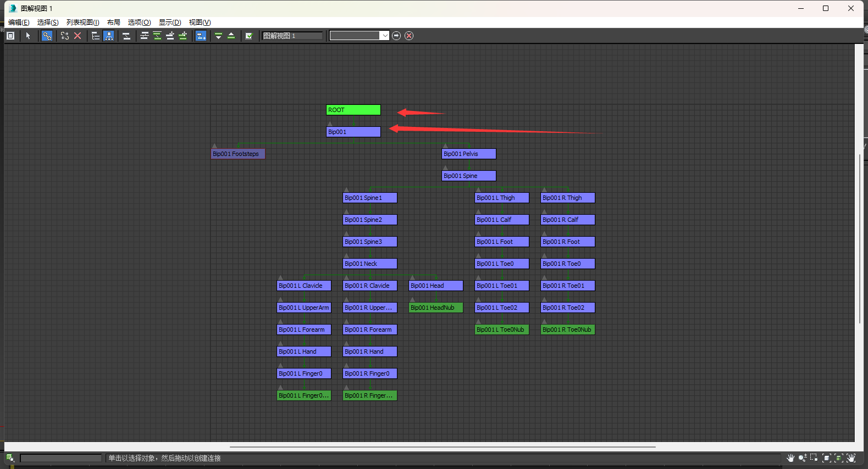Viewport: 868px width, 469px height.
Task: Click Zoom Extents icon
Action: (x=827, y=458)
